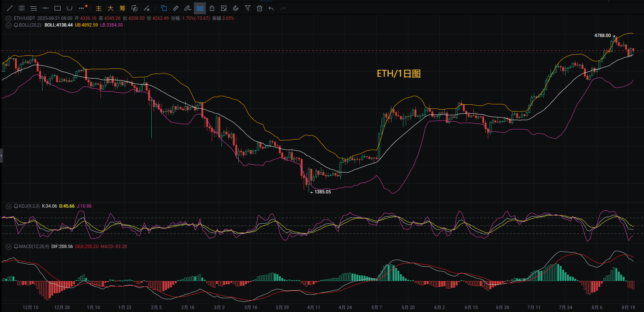644x312 pixels.
Task: Click the DEA:250.20 value
Action: click(x=87, y=247)
